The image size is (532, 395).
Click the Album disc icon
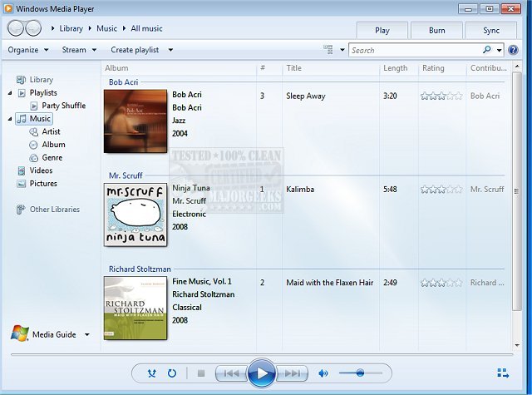(x=33, y=145)
